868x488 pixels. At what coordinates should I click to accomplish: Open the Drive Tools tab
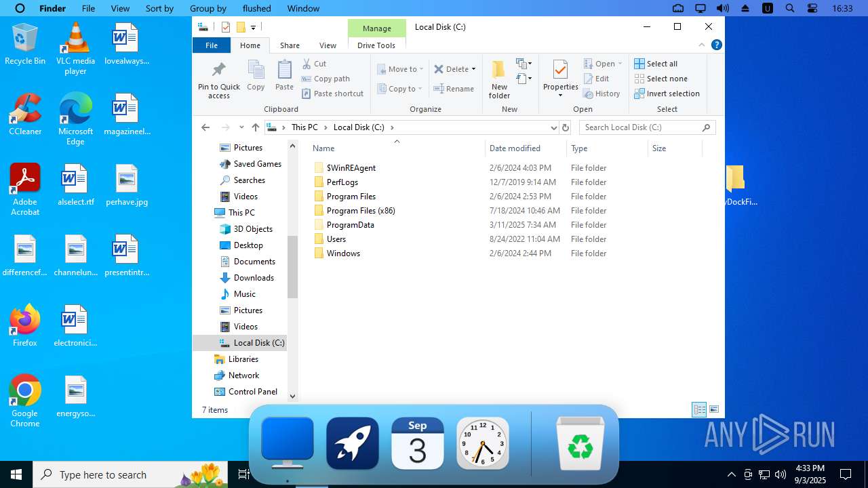tap(376, 45)
